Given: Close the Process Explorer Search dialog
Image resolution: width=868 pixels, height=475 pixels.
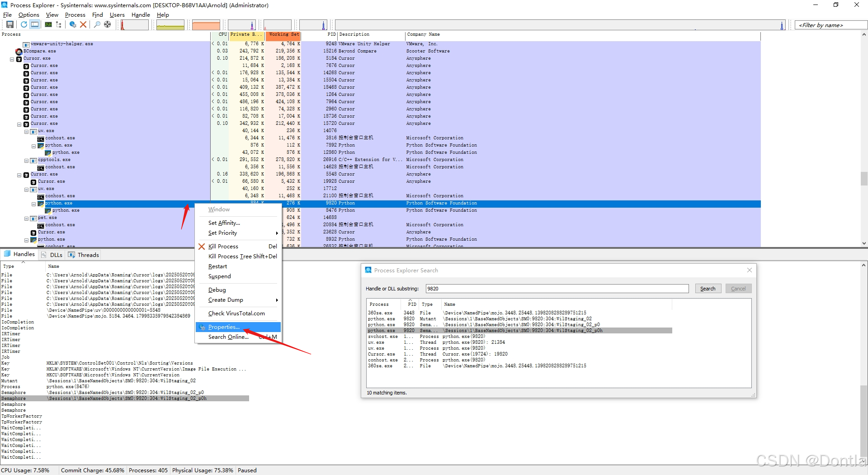Looking at the screenshot, I should (749, 270).
